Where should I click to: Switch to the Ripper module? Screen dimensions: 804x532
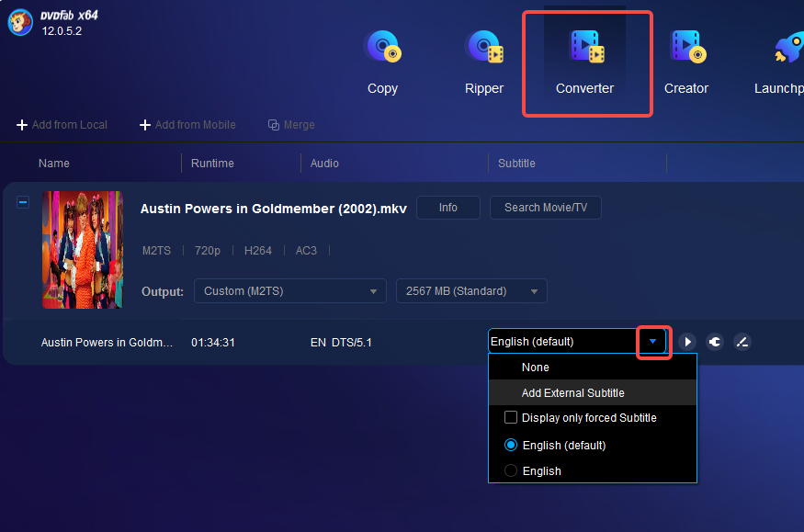pos(484,62)
